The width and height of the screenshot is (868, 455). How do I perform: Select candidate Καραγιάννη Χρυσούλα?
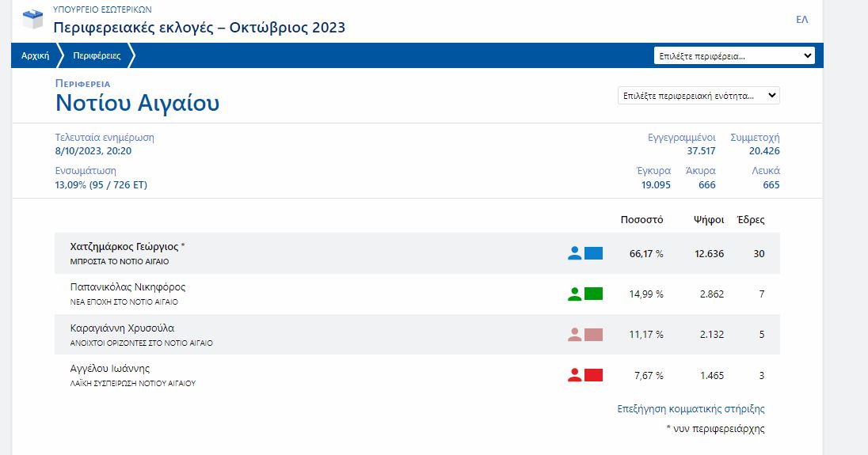(122, 328)
